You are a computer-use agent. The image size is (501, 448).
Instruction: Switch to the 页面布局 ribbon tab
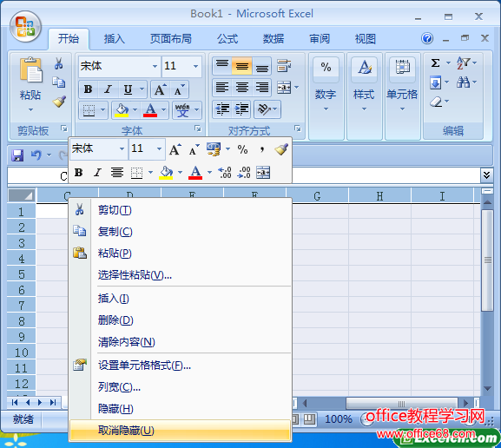click(x=171, y=39)
